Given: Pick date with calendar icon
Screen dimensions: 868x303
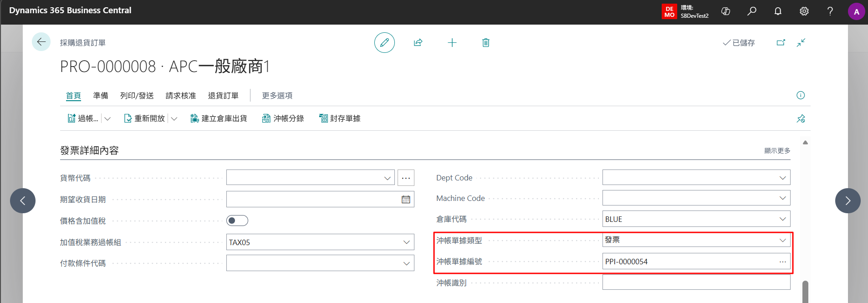Looking at the screenshot, I should click(x=406, y=199).
